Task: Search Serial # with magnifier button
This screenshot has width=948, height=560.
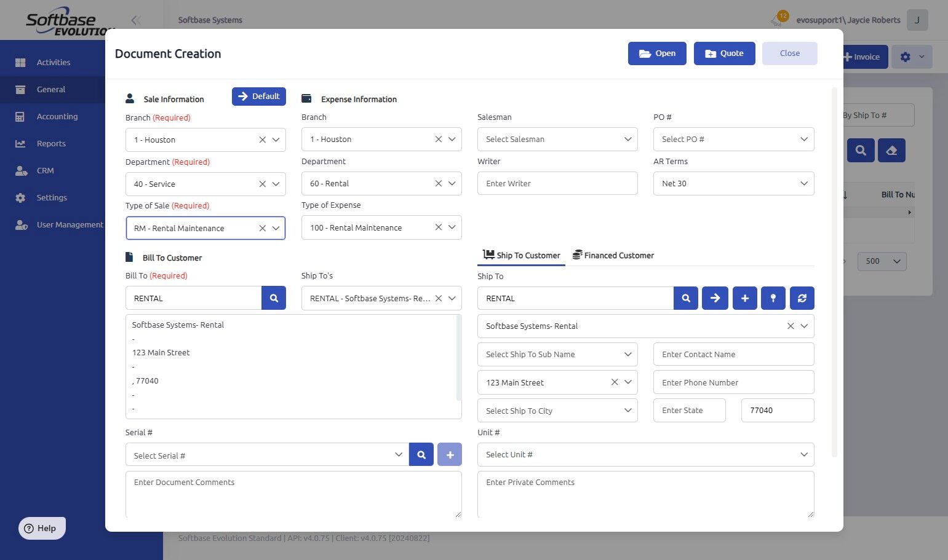Action: (421, 455)
